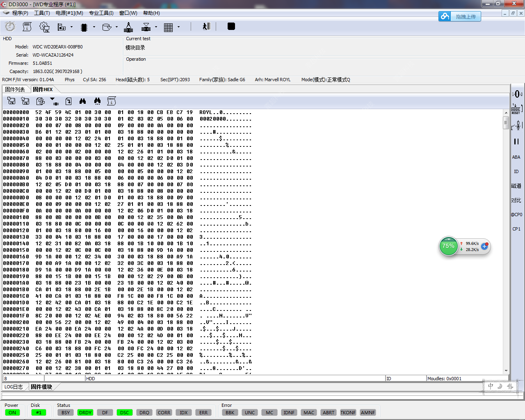Expand the chip icon dropdown arrow
525x420 pixels.
tap(94, 27)
